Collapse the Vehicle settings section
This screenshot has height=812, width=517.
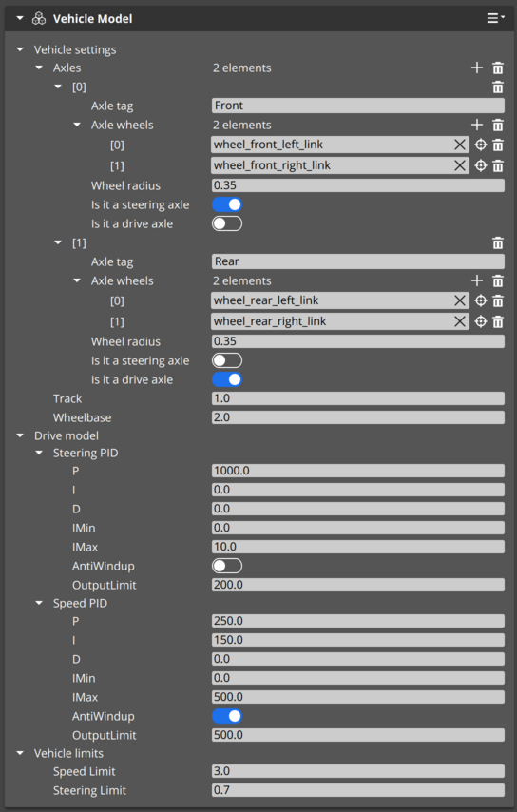[x=20, y=49]
